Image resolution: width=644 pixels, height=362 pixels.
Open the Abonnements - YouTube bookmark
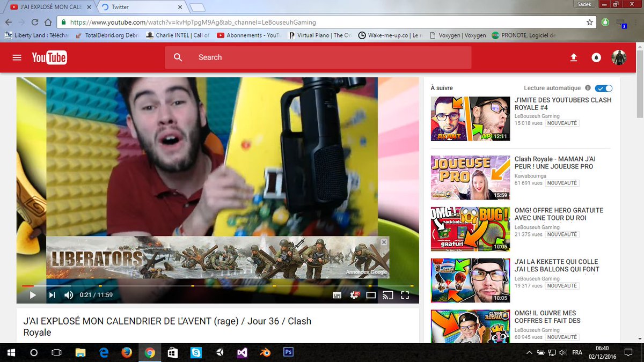(248, 35)
